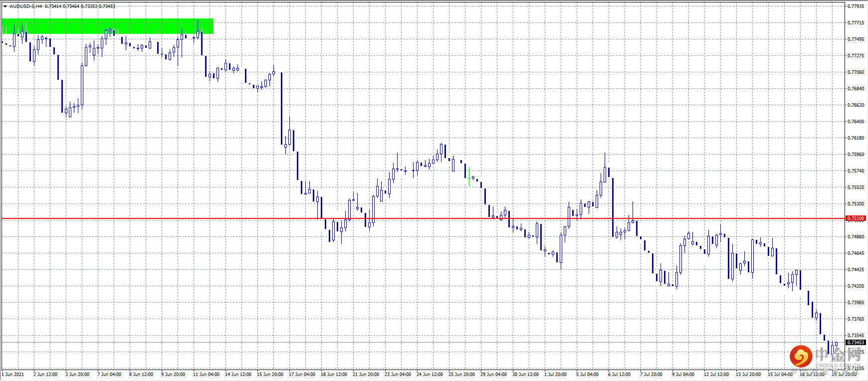Click the 13 Jul 20:00 time label
The height and width of the screenshot is (381, 868).
pos(748,375)
